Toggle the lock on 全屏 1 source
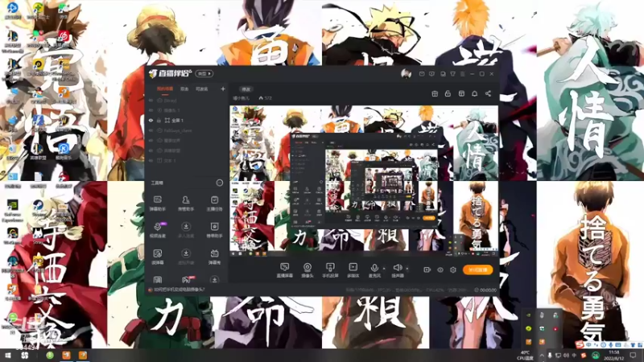The image size is (644, 362). point(159,120)
